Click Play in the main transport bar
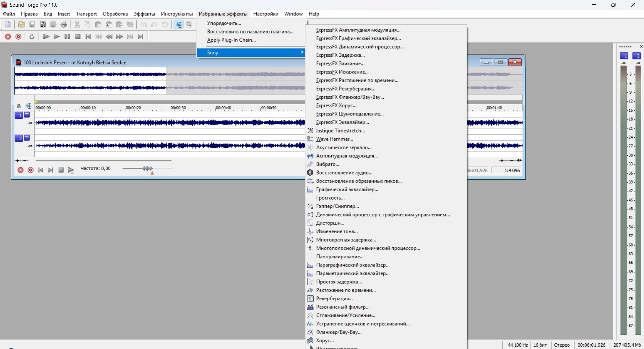The height and width of the screenshot is (349, 644). pos(57,37)
